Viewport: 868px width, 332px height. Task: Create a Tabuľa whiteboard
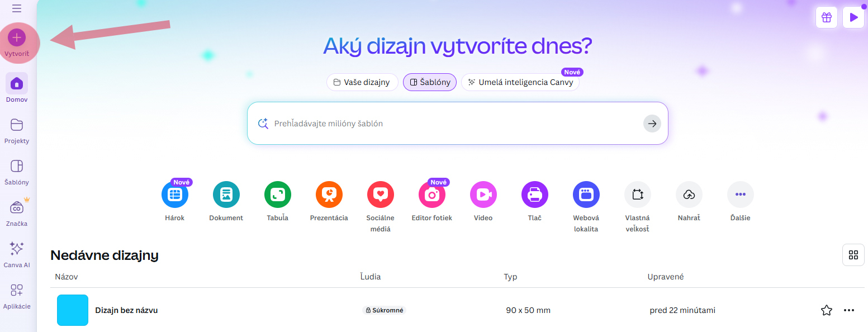[278, 195]
